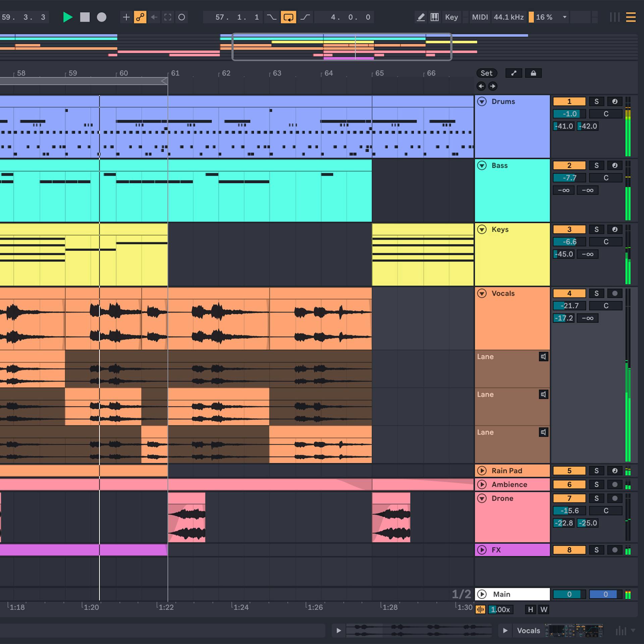This screenshot has width=644, height=644.
Task: Toggle the Loop switch in transport
Action: [x=288, y=17]
